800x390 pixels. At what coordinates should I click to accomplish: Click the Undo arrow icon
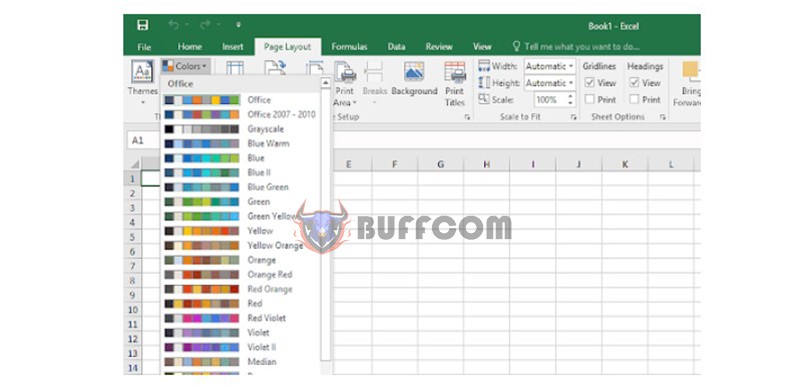[173, 25]
